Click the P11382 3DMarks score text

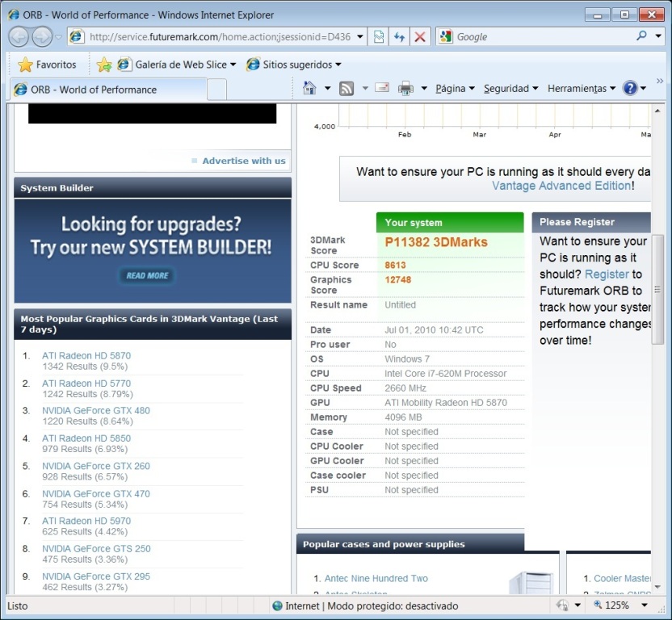point(436,242)
